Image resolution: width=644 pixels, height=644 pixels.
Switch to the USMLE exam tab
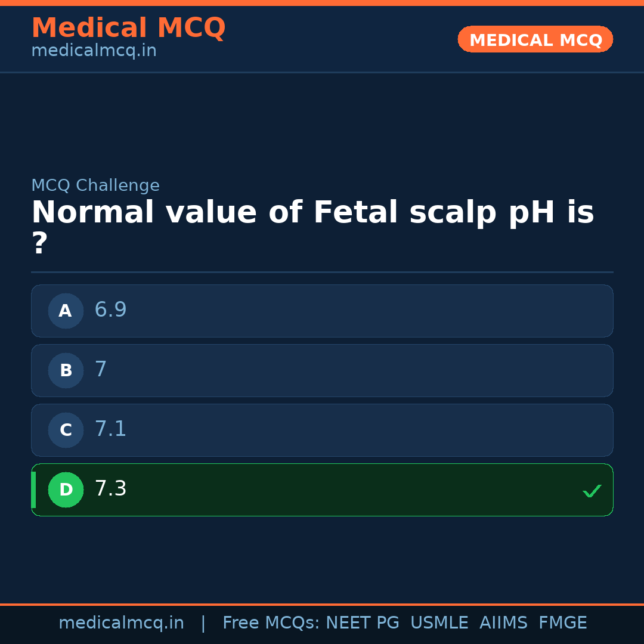point(439,623)
